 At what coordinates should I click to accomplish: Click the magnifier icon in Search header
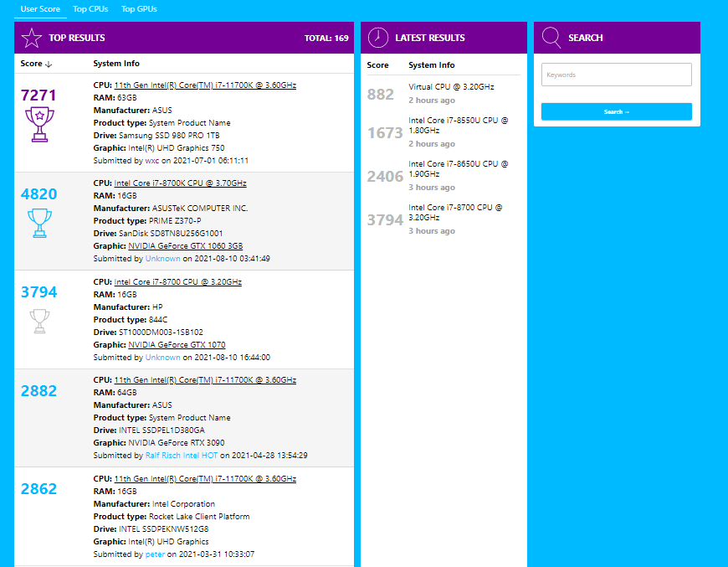[x=551, y=38]
